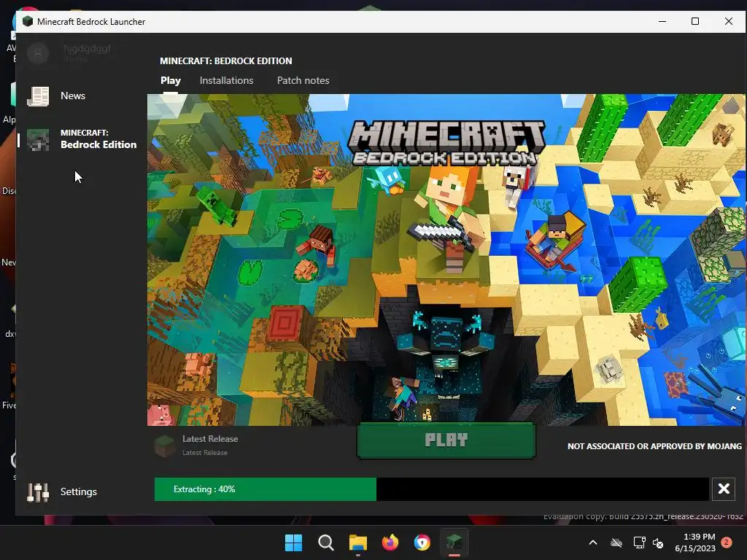Click the launcher title bar cube icon

pyautogui.click(x=28, y=21)
